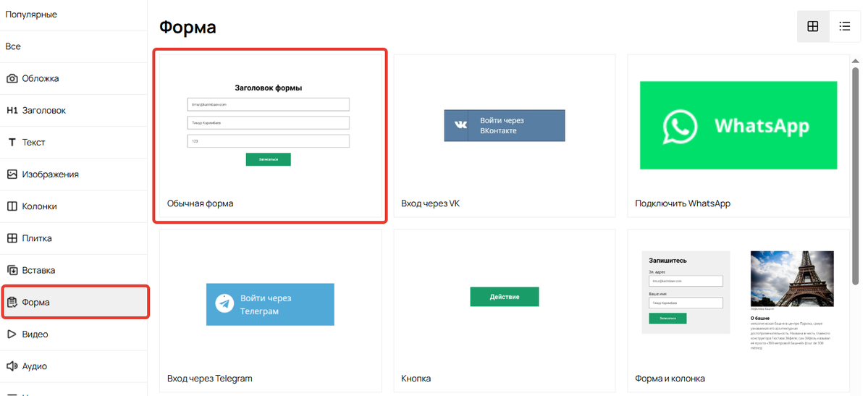Image resolution: width=868 pixels, height=396 pixels.
Task: Click the grid icon beside Плитка
Action: tap(12, 238)
